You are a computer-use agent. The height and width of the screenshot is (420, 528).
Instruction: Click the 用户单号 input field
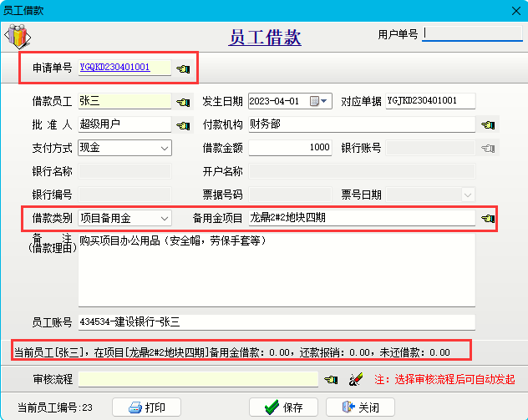[x=472, y=34]
